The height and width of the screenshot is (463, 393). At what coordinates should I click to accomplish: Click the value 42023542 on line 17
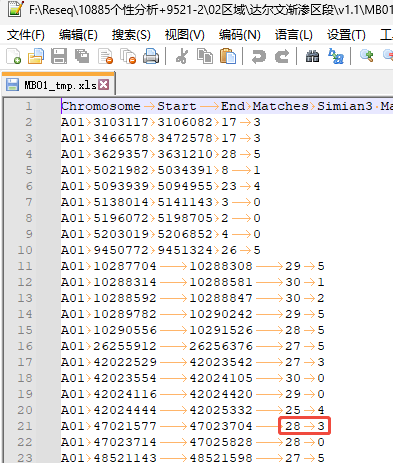point(221,362)
